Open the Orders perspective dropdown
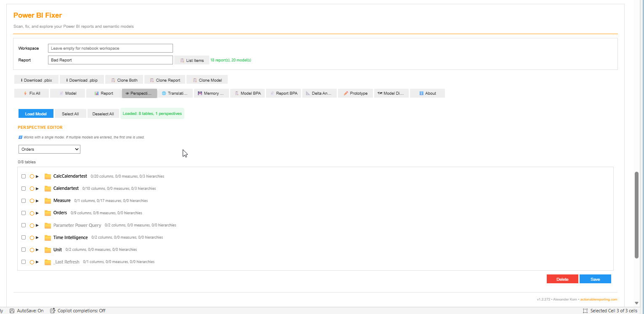The image size is (644, 314). click(x=49, y=149)
